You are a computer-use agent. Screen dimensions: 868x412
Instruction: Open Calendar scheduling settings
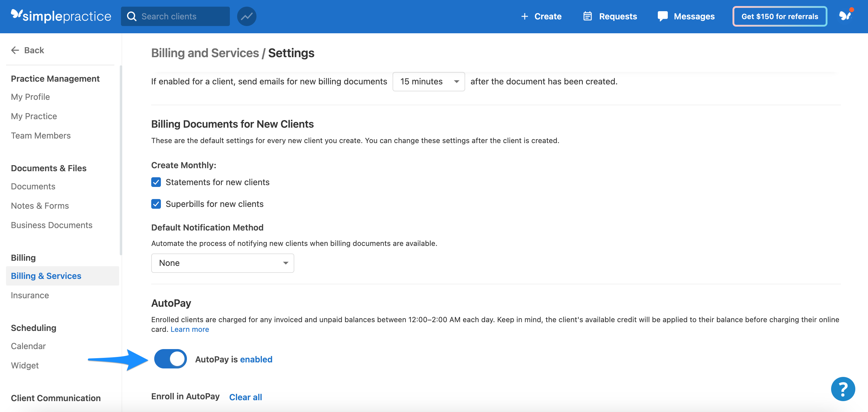click(x=28, y=346)
